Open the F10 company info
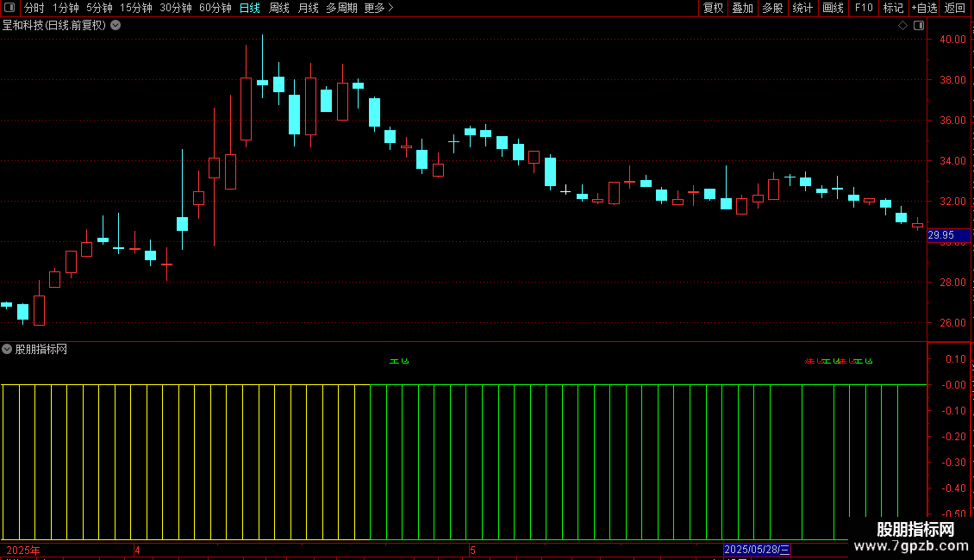 tap(864, 8)
